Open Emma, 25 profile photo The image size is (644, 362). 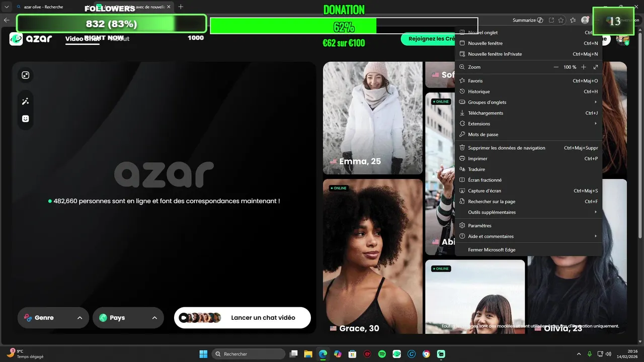pyautogui.click(x=373, y=118)
